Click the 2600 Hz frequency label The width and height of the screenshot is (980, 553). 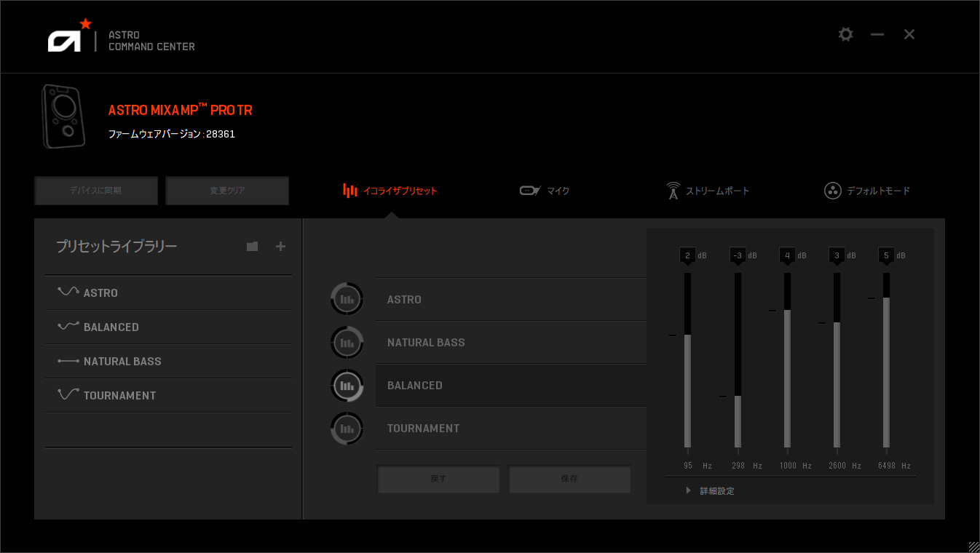click(845, 466)
